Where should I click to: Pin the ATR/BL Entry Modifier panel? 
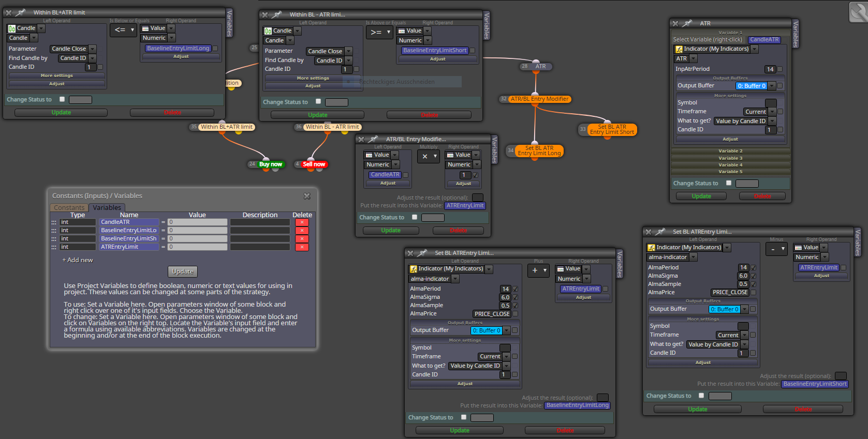click(373, 139)
